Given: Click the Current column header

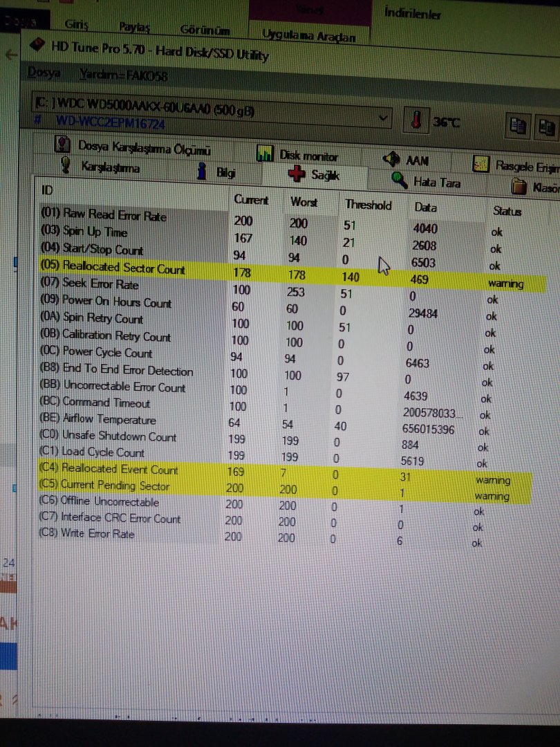Looking at the screenshot, I should tap(251, 200).
